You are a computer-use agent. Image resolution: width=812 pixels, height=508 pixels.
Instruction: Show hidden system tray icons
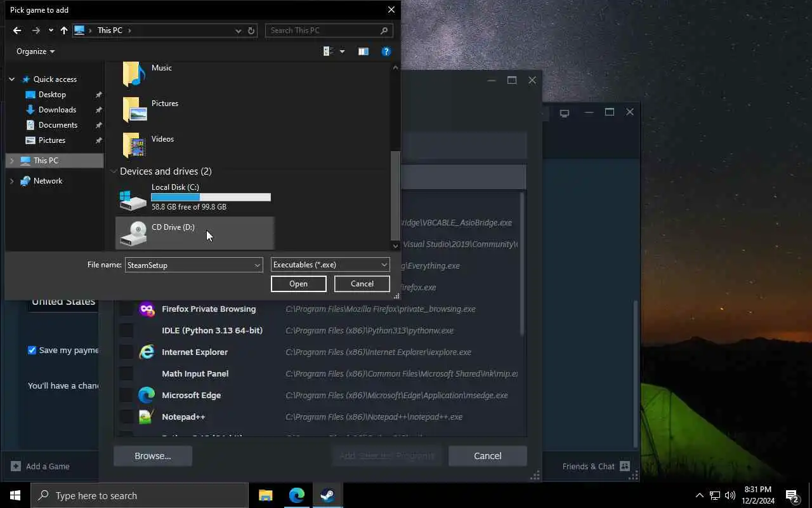pyautogui.click(x=699, y=495)
